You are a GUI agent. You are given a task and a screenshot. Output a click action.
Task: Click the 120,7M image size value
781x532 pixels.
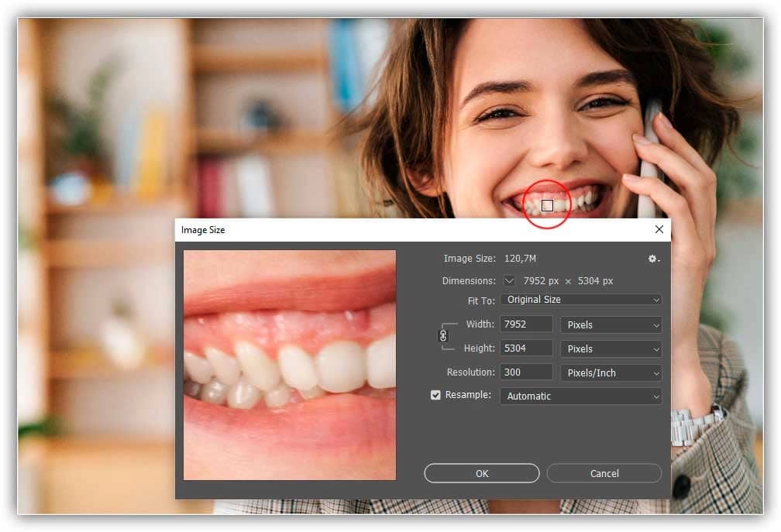click(520, 259)
